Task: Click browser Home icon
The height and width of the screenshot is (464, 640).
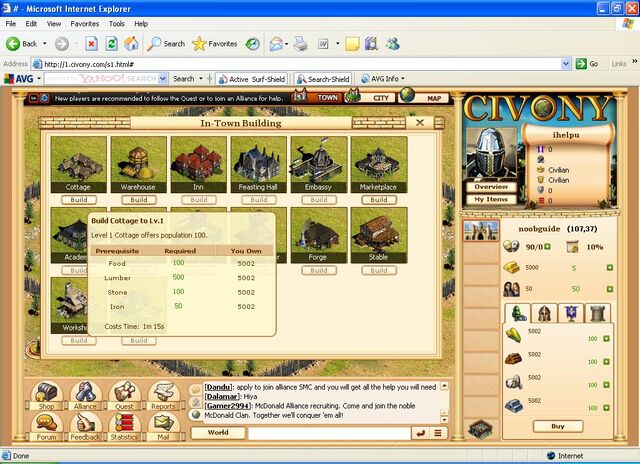Action: click(x=131, y=44)
